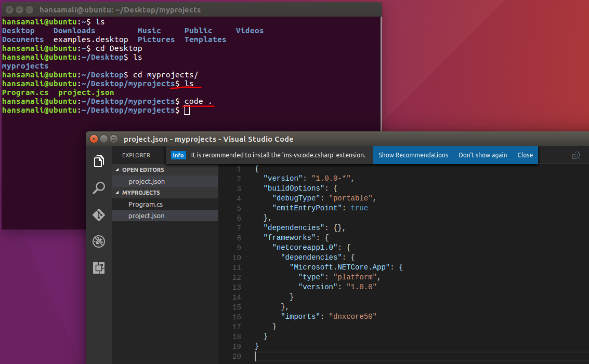
Task: Click 'code .' command in terminal
Action: [x=198, y=101]
